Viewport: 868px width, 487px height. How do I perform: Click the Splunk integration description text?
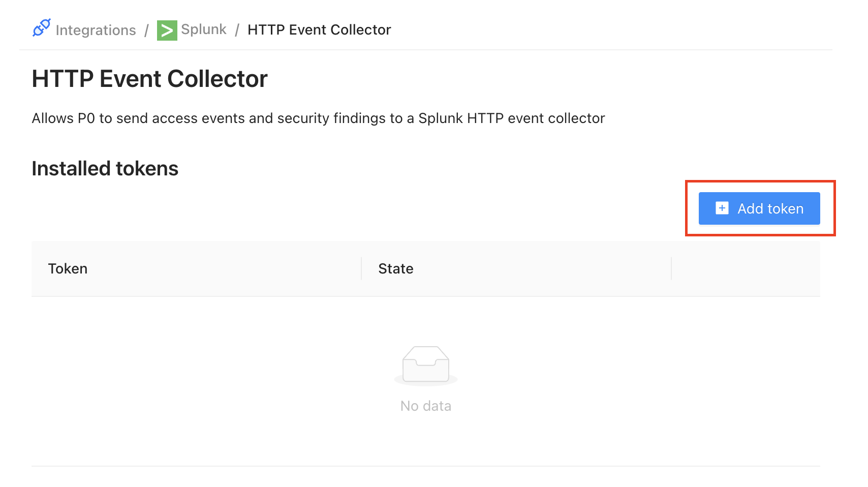point(318,118)
